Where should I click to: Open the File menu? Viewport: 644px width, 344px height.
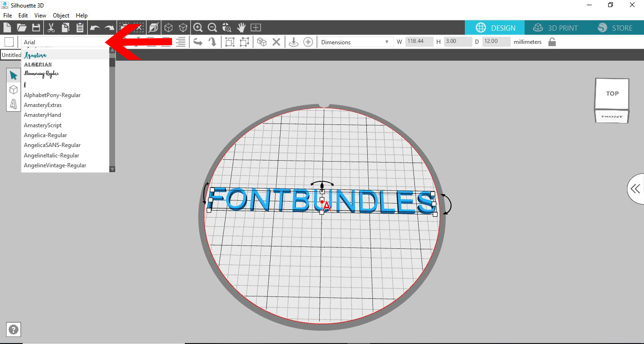[x=8, y=16]
